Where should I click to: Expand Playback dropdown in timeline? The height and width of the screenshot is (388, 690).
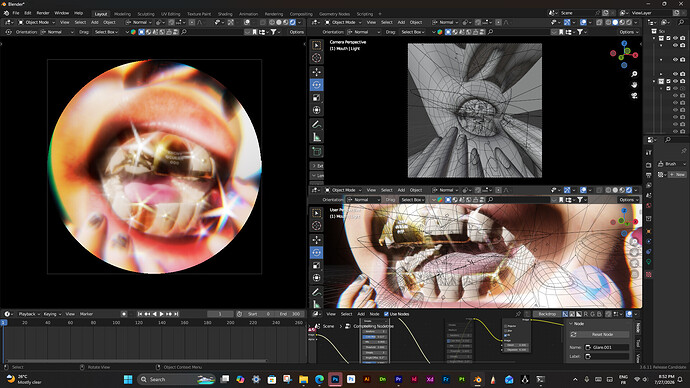29,314
